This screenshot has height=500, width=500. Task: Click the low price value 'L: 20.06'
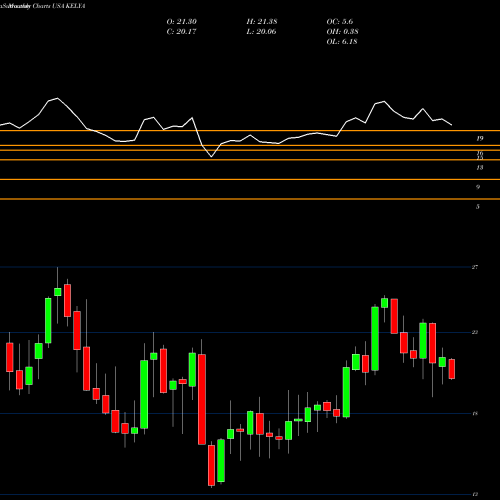point(262,32)
